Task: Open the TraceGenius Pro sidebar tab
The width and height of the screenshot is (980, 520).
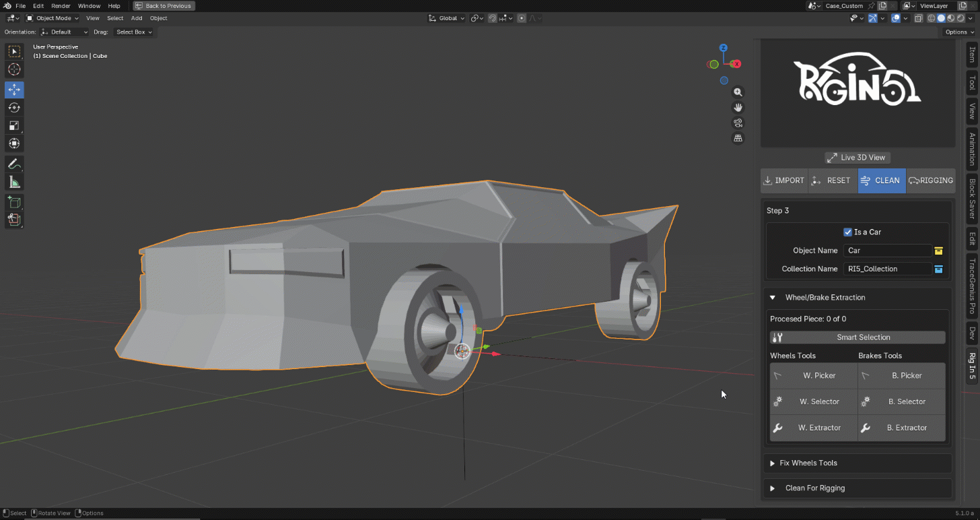Action: coord(972,286)
